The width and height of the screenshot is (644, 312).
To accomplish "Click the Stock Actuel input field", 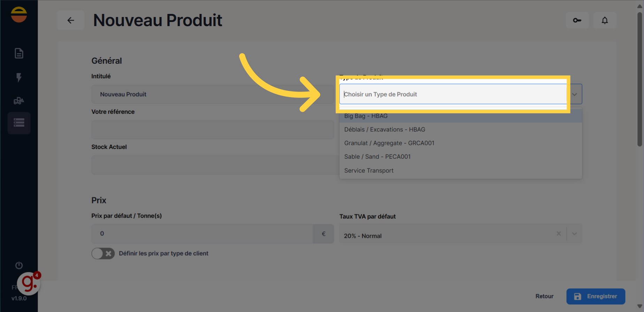I will tap(215, 165).
